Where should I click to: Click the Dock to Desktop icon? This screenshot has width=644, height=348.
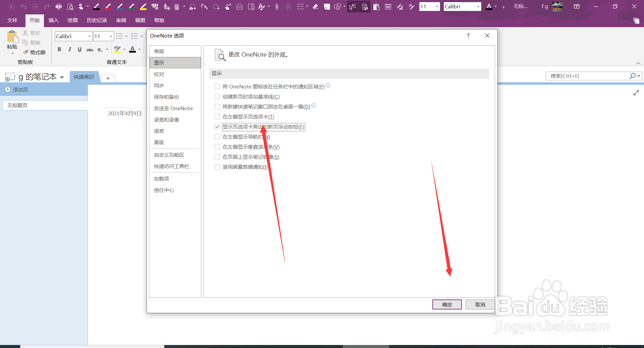(251, 6)
